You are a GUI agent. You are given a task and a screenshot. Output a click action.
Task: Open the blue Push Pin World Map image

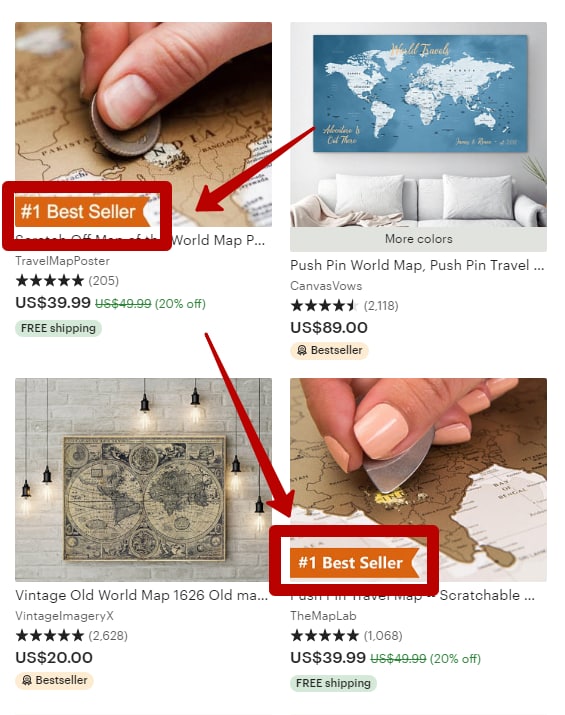point(418,124)
